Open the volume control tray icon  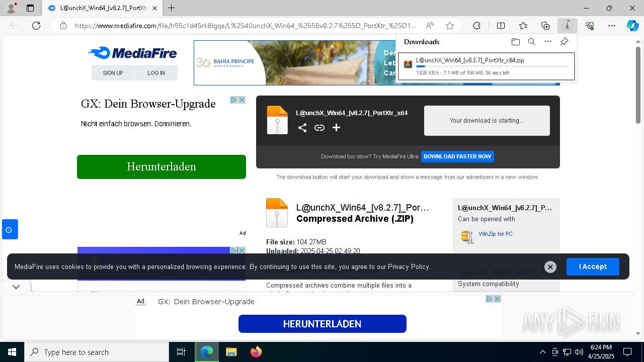(579, 352)
